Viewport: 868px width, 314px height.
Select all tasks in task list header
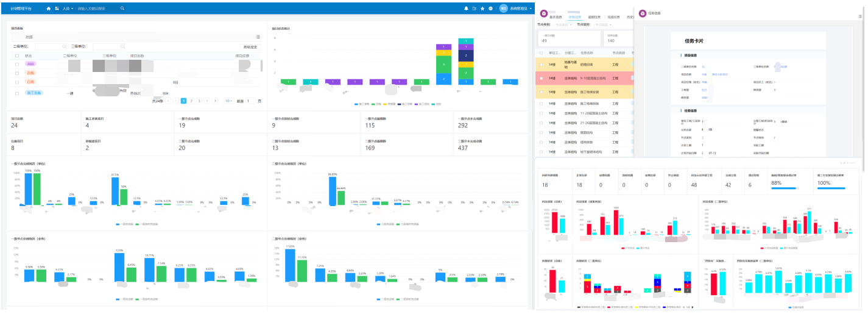[x=541, y=53]
